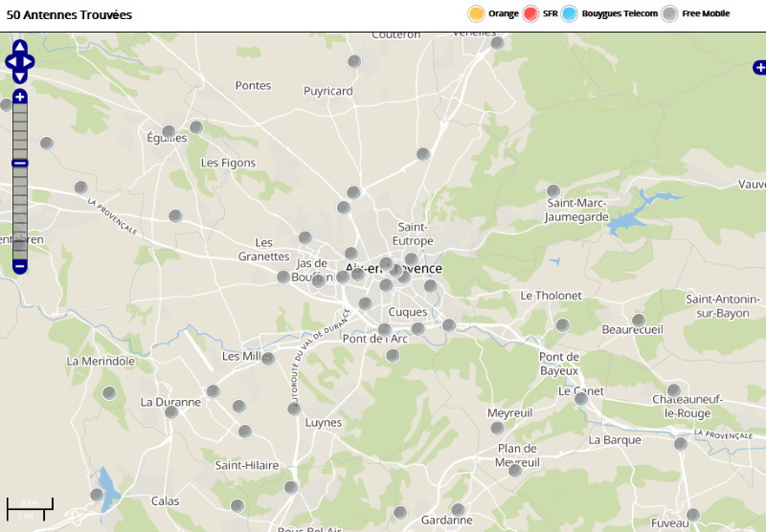Click the antenna marker below Meyreuil label

coord(497,428)
